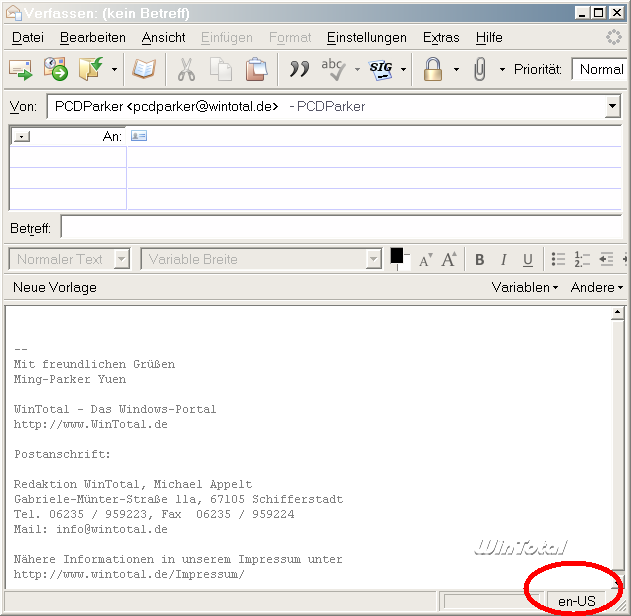Cut selection with scissors icon
The width and height of the screenshot is (631, 616).
(x=186, y=69)
